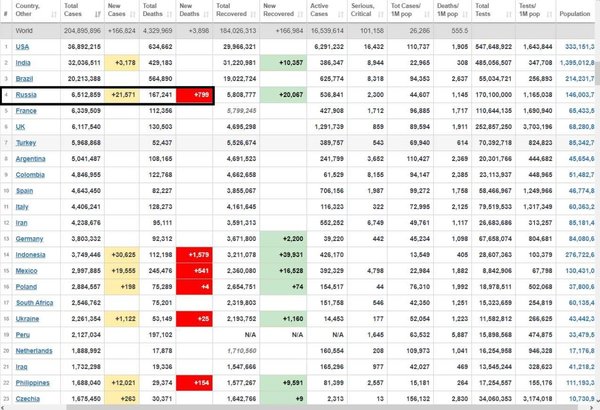Open USA population link 333,151
The height and width of the screenshot is (410, 600).
pos(580,47)
